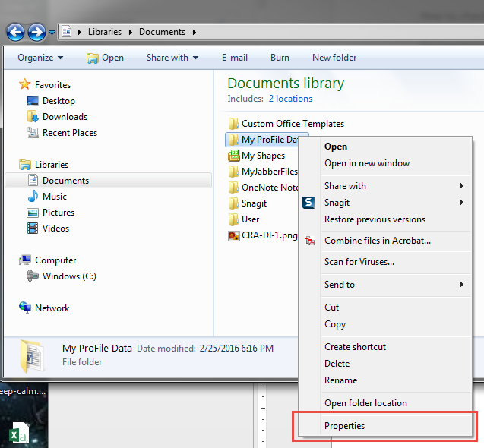The image size is (484, 448).
Task: Open recent pages dropdown beside Forward arrow
Action: tap(52, 32)
